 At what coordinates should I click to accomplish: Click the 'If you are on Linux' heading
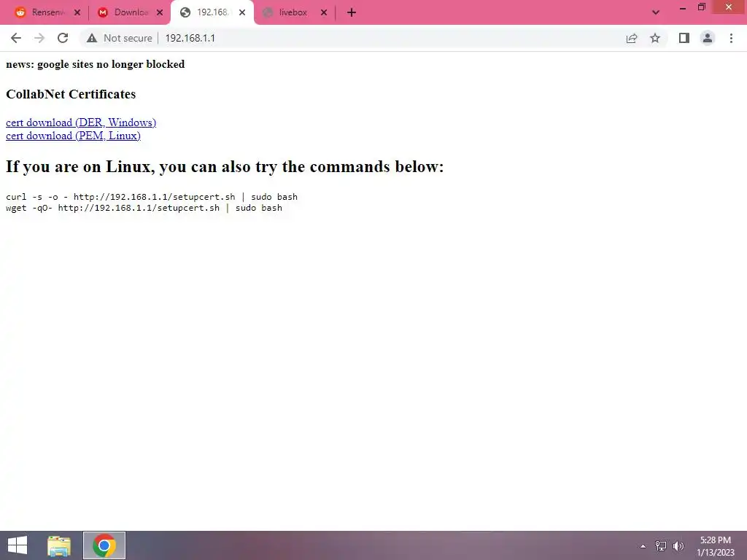click(225, 167)
